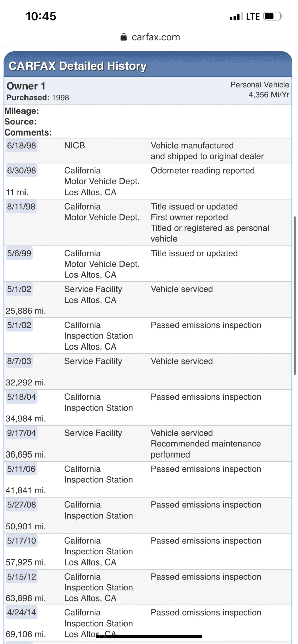Tap the 4/24/14 date badge

coord(21,613)
